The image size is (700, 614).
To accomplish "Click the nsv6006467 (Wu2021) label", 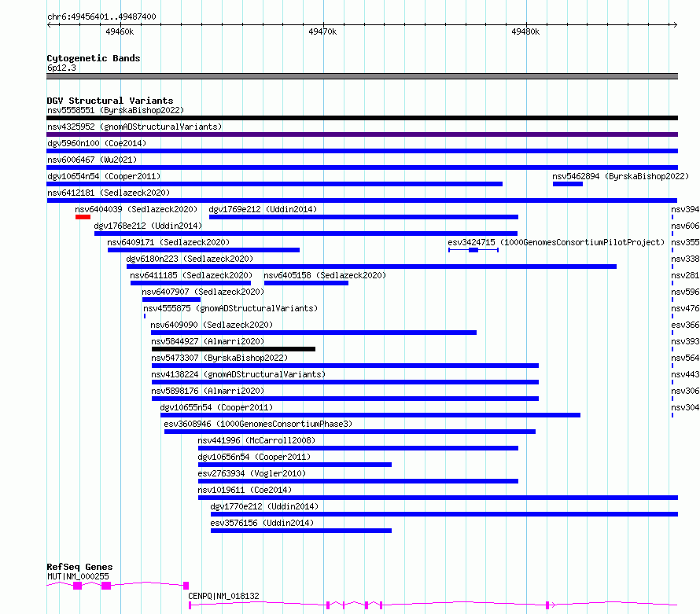I will [x=92, y=160].
